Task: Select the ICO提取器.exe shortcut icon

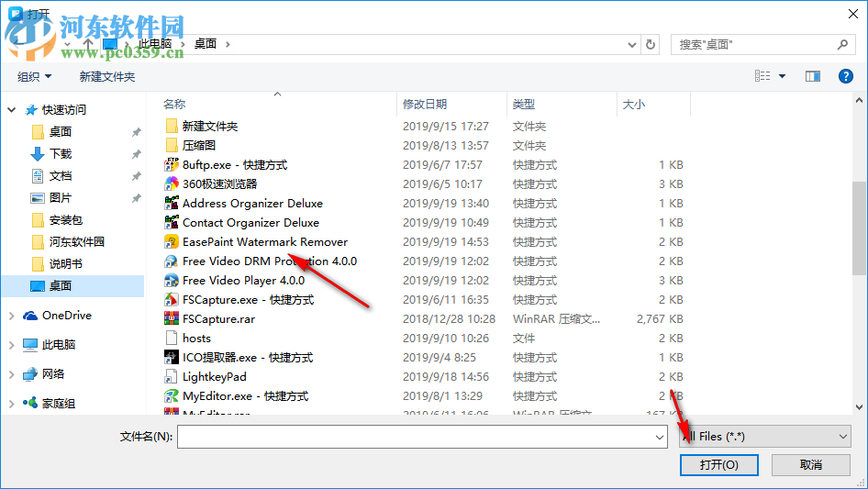Action: (172, 357)
